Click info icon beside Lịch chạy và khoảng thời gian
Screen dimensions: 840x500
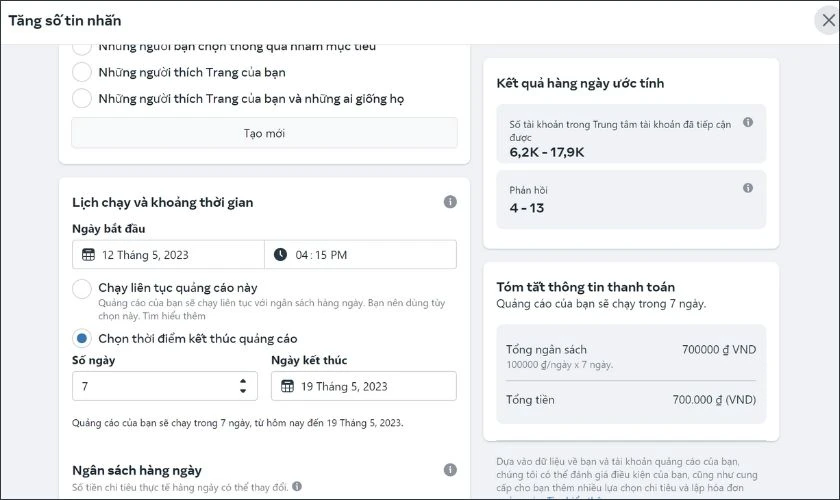[450, 202]
